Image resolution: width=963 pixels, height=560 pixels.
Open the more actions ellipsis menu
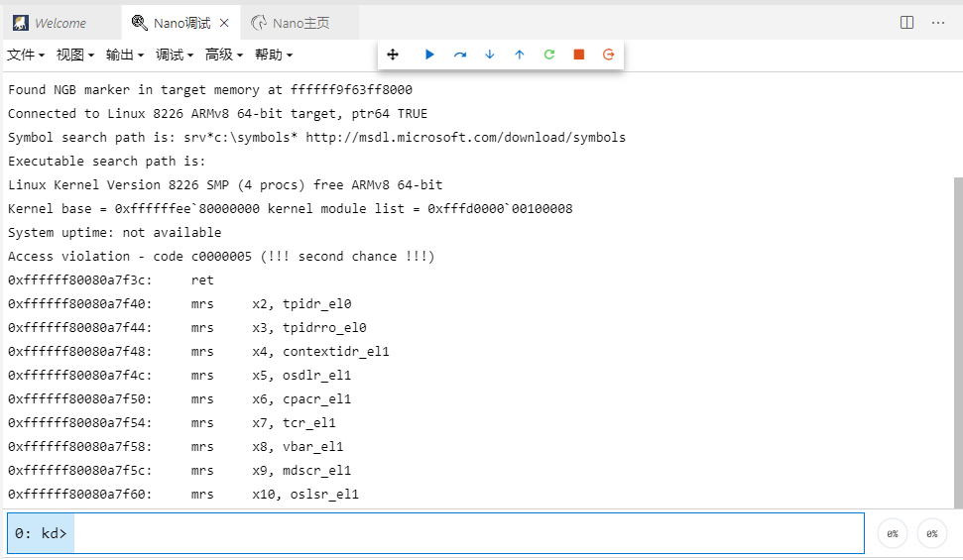(938, 22)
